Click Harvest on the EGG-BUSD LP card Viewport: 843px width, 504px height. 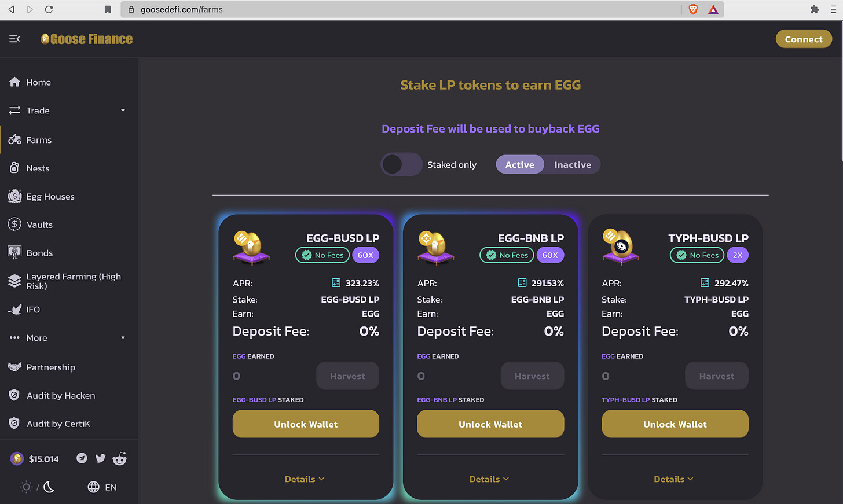tap(347, 376)
